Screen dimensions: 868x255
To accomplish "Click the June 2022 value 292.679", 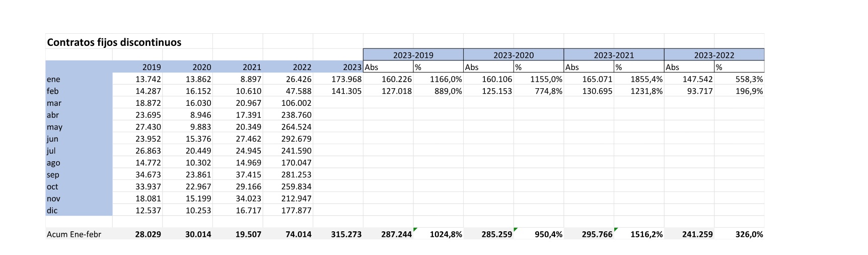I will pos(296,139).
